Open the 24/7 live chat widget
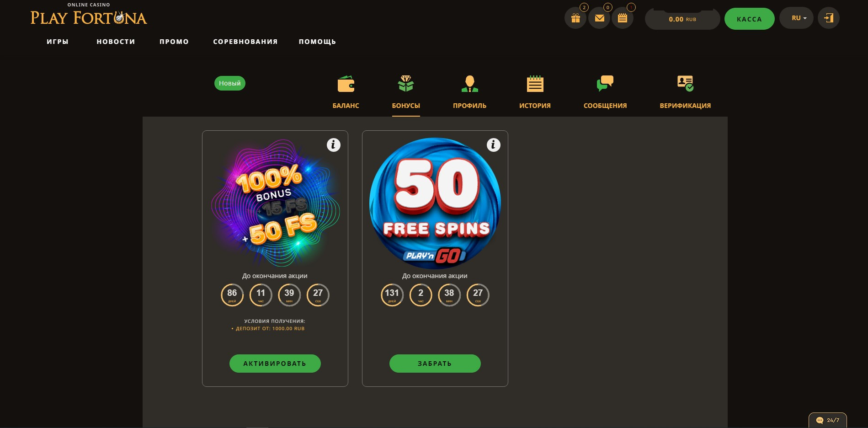The image size is (868, 428). pos(828,420)
